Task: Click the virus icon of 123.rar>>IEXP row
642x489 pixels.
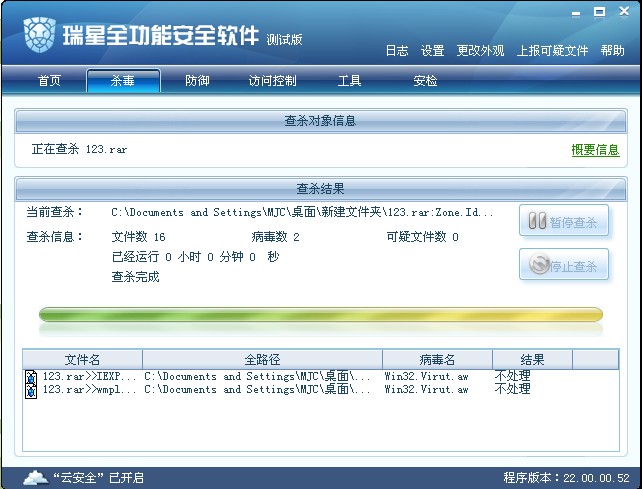Action: click(x=31, y=377)
